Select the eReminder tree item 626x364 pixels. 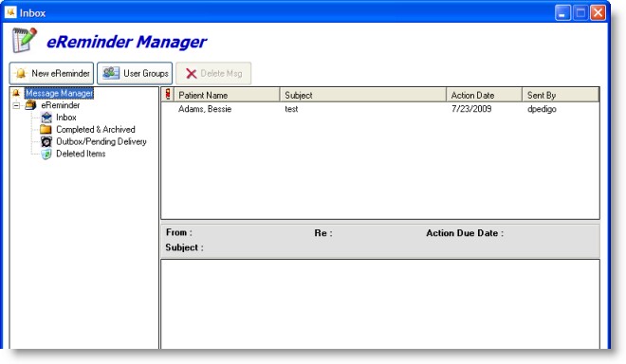tap(61, 105)
